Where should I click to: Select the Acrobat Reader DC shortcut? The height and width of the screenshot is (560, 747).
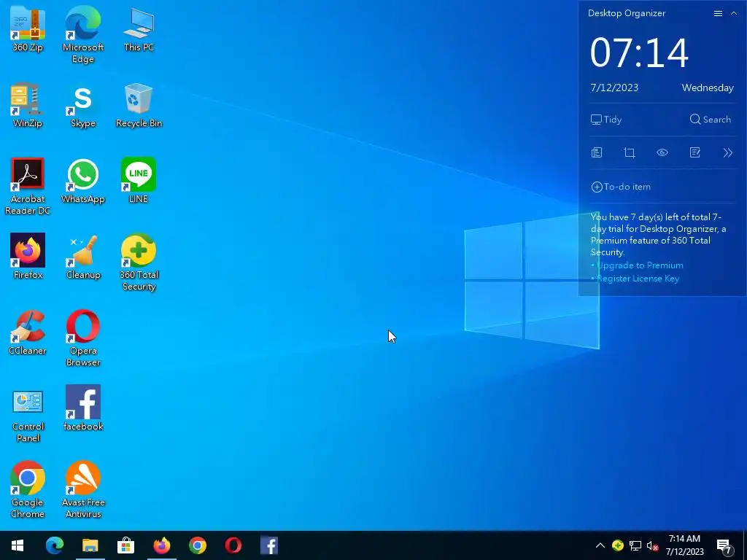[x=28, y=186]
